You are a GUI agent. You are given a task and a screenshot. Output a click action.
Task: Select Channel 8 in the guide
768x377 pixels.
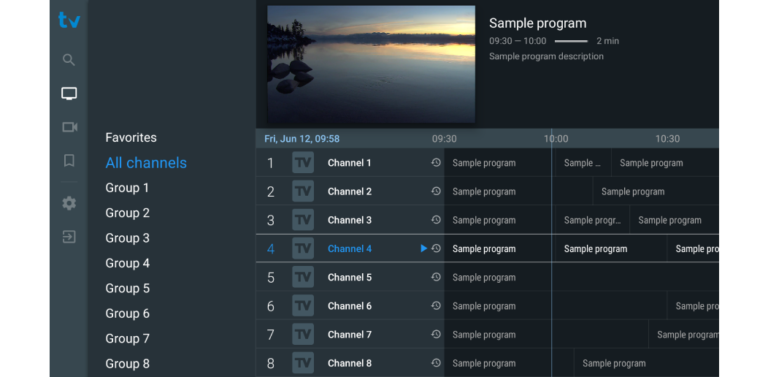(350, 363)
